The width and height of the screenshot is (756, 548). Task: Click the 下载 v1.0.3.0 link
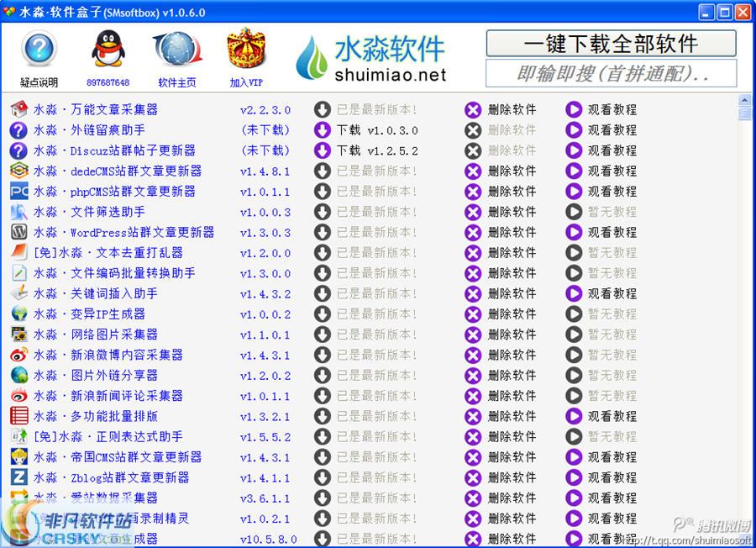(377, 130)
